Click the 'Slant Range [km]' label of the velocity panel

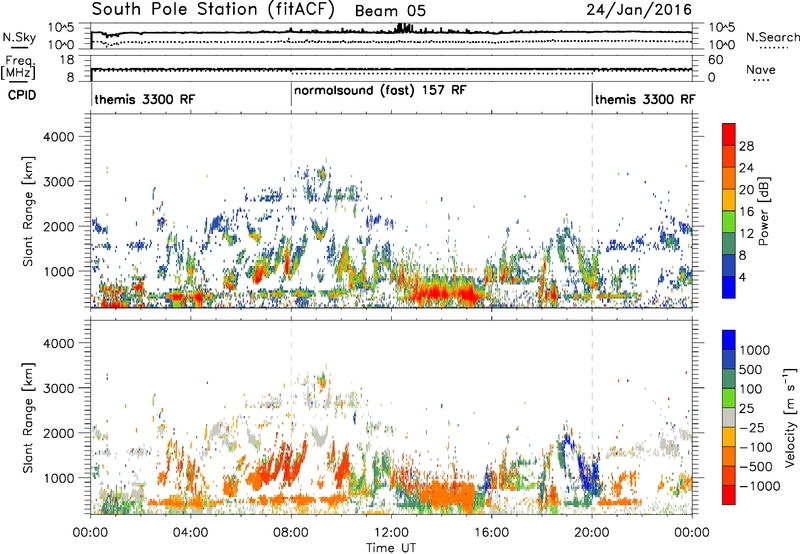coord(28,417)
